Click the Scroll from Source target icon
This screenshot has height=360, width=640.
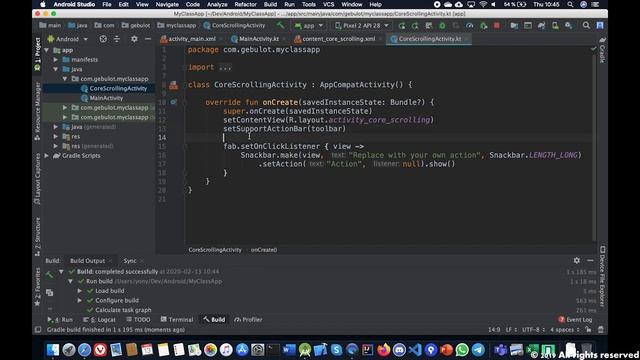(103, 39)
